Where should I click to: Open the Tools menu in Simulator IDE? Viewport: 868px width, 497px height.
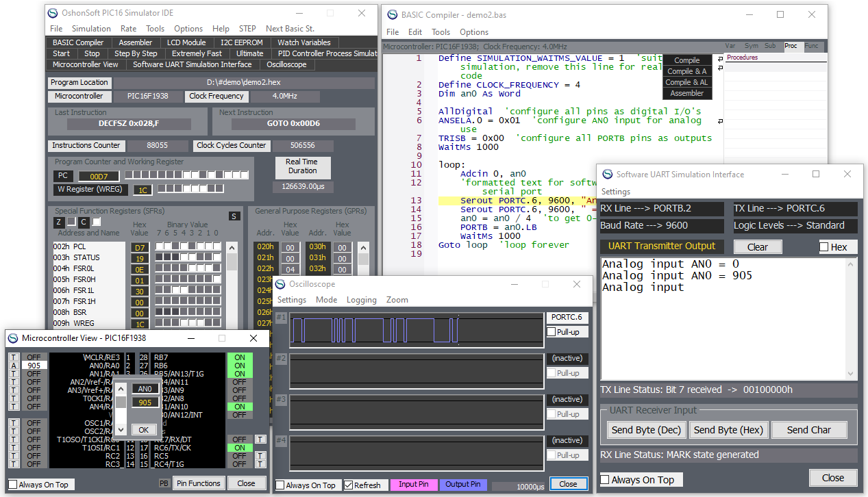point(155,29)
